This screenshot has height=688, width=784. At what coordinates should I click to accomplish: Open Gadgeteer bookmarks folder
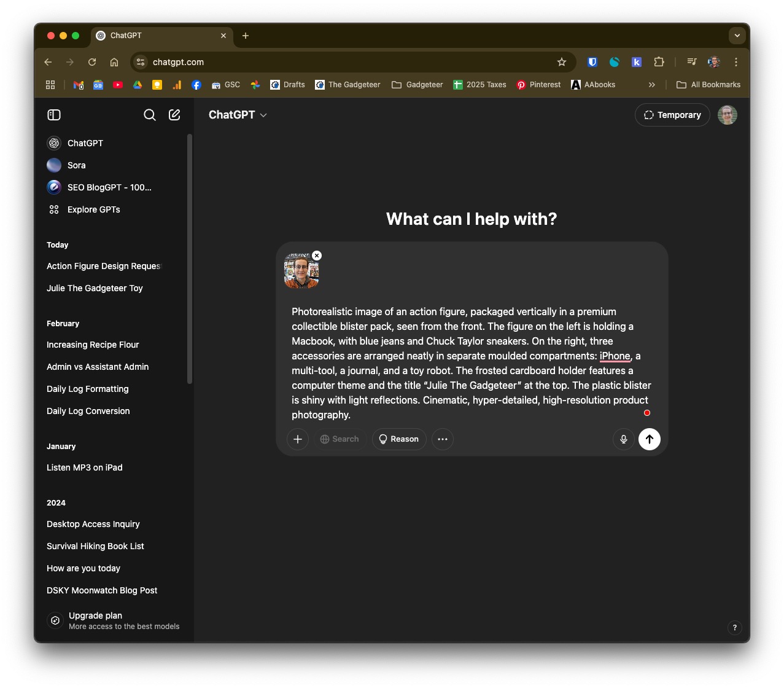(417, 85)
